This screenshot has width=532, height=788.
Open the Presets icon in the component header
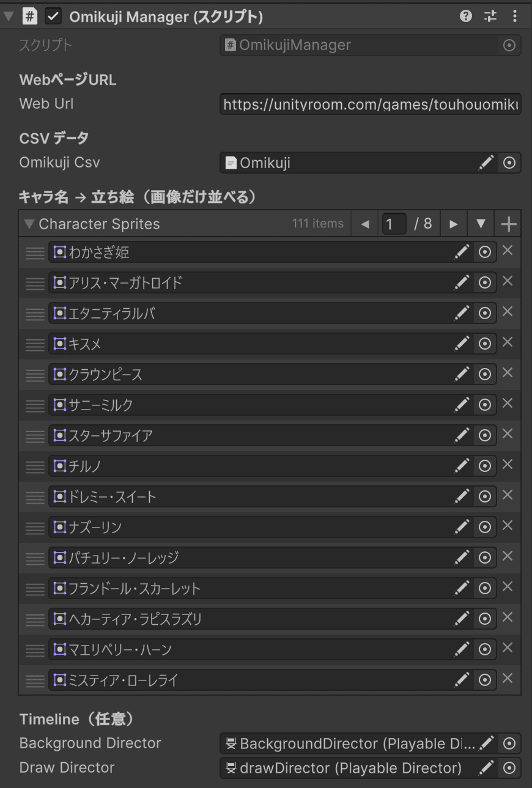(490, 16)
